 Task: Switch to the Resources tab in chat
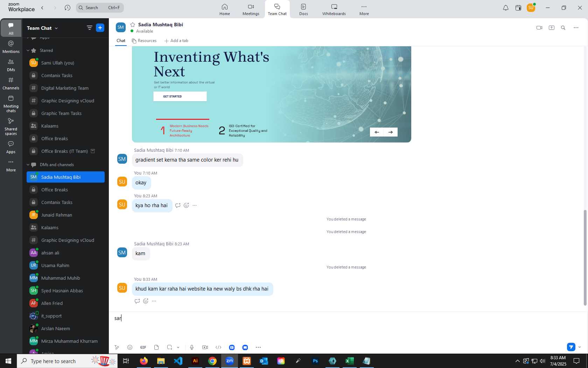(144, 41)
